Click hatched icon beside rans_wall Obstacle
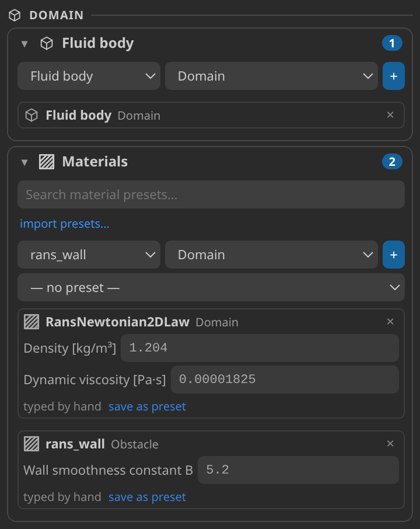Screen dimensions: 420x529 32,444
